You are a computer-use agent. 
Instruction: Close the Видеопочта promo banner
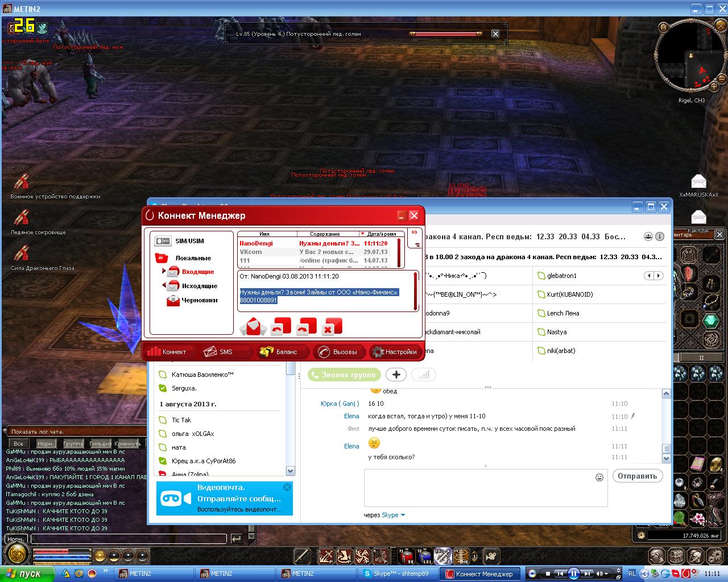[x=287, y=487]
